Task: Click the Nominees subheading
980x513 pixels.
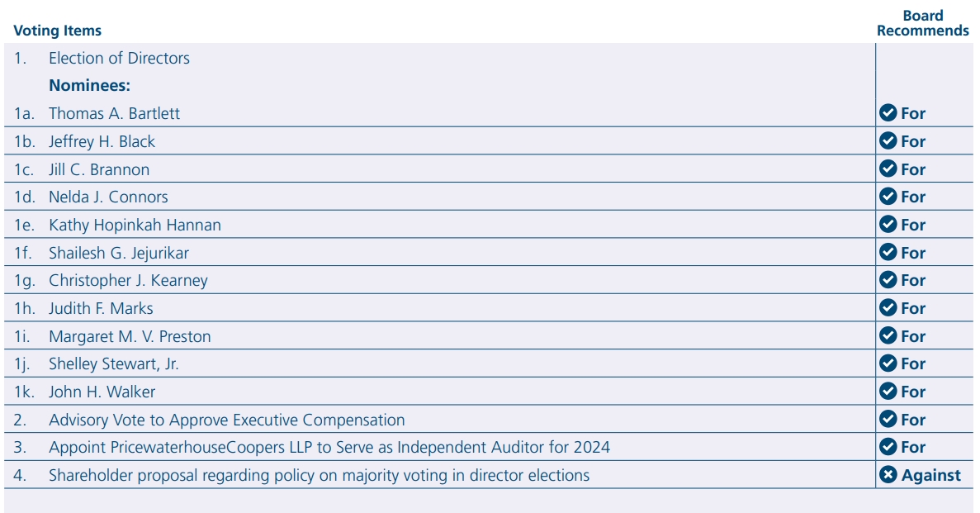Action: [x=90, y=85]
